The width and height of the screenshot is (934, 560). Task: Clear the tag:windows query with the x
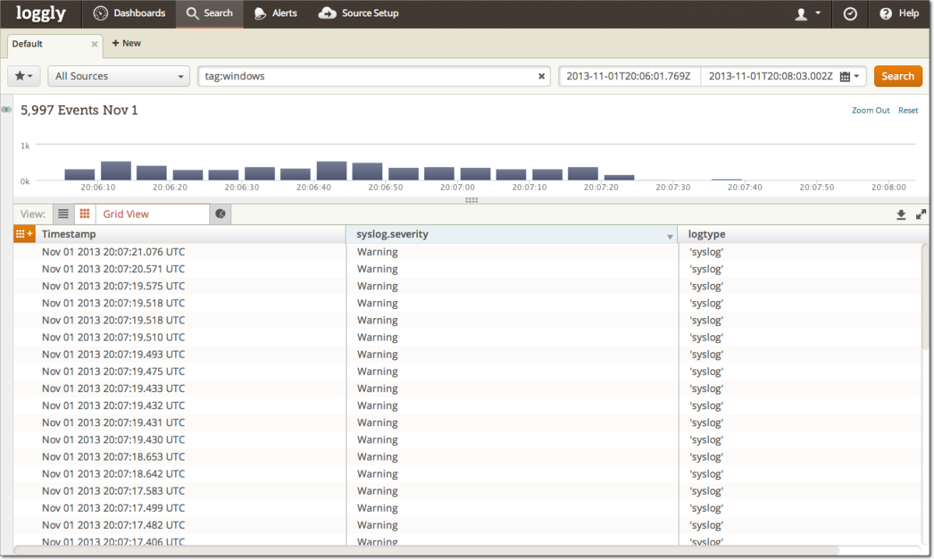click(x=542, y=75)
